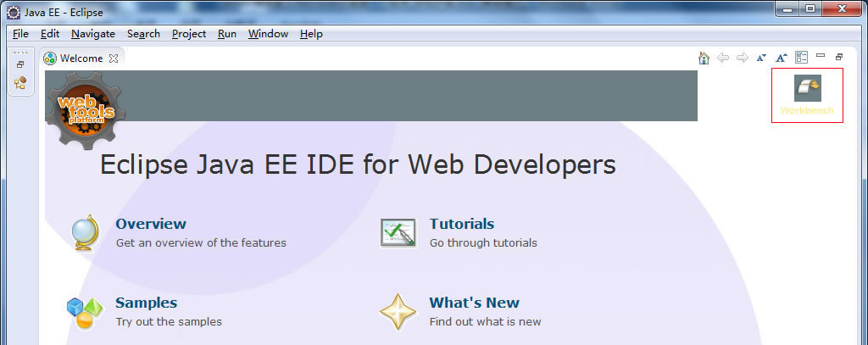Click the navigate forward arrow icon
868x345 pixels.
click(x=743, y=58)
